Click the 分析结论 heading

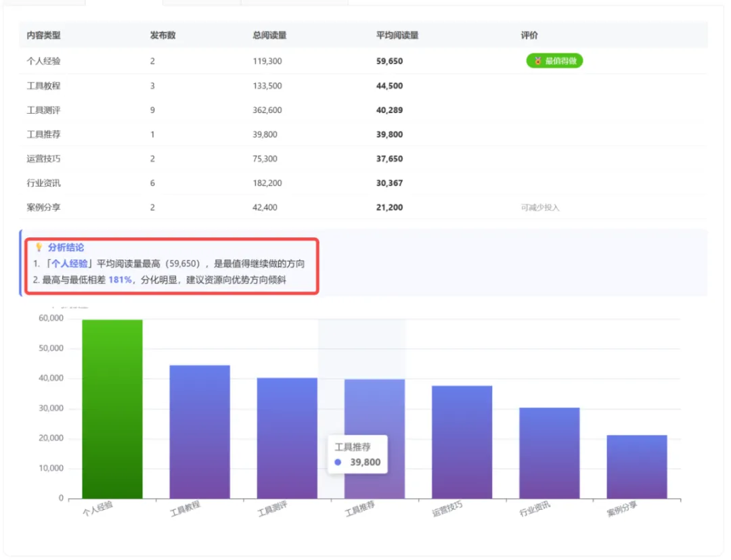(66, 248)
